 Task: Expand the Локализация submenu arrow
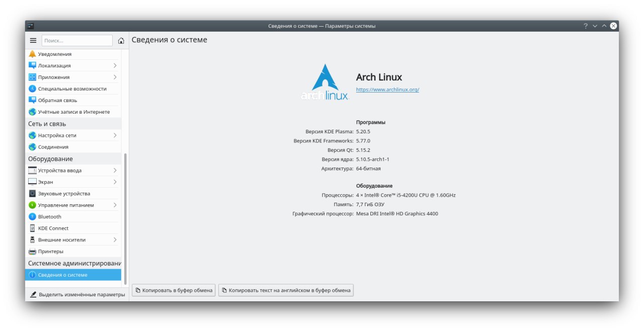pos(115,65)
